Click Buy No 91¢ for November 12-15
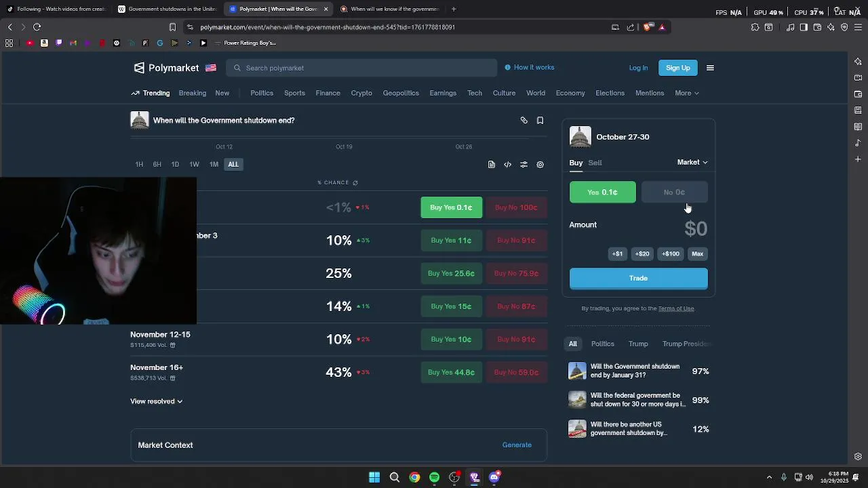868x488 pixels. pos(516,340)
